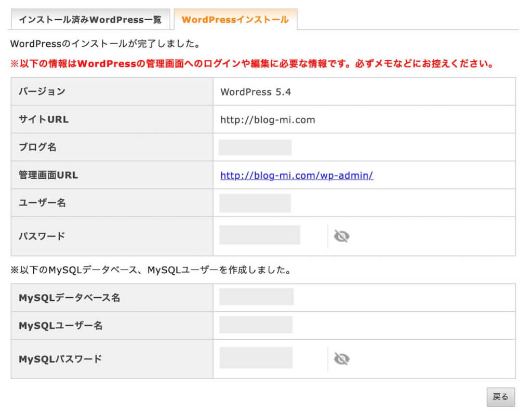Click the install completed message text

[x=106, y=44]
